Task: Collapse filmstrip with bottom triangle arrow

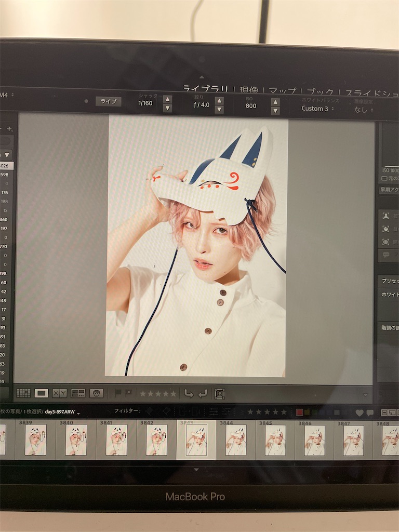Action: (x=196, y=470)
